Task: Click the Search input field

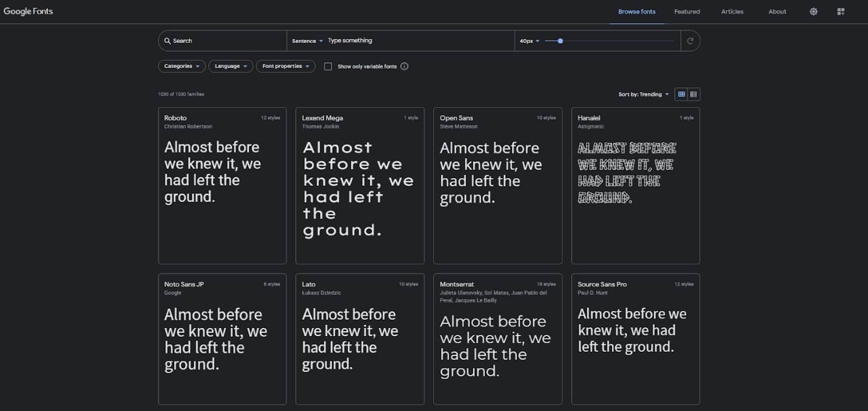Action: pos(222,41)
